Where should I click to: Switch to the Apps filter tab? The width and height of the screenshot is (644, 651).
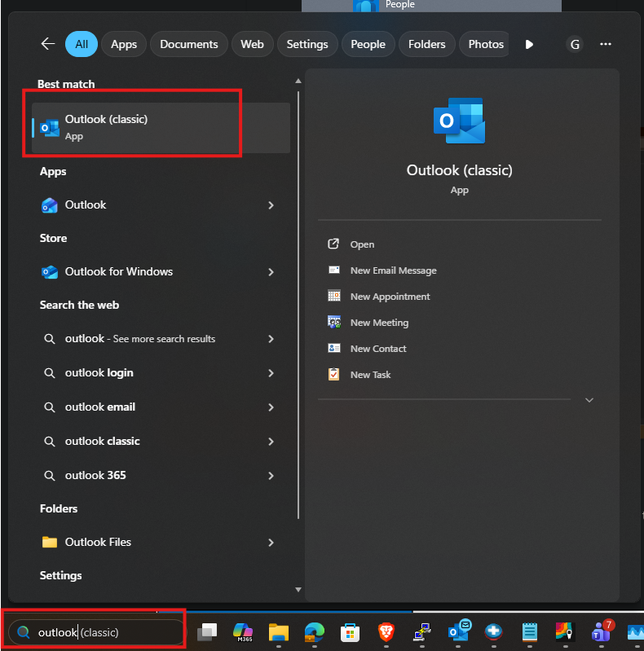(124, 44)
